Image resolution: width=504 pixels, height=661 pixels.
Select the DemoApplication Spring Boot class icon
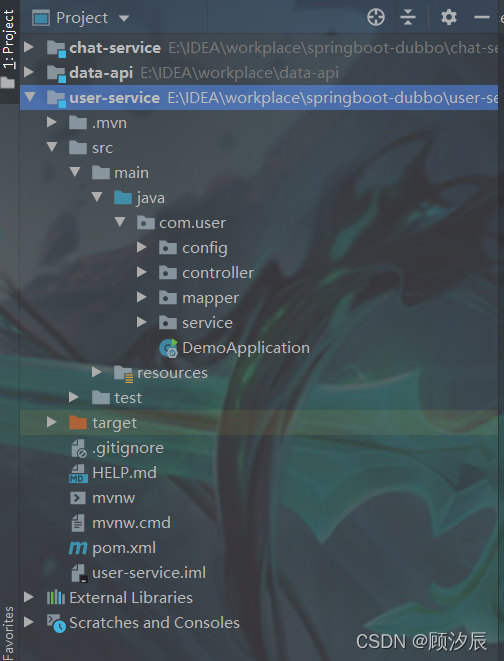click(x=169, y=348)
